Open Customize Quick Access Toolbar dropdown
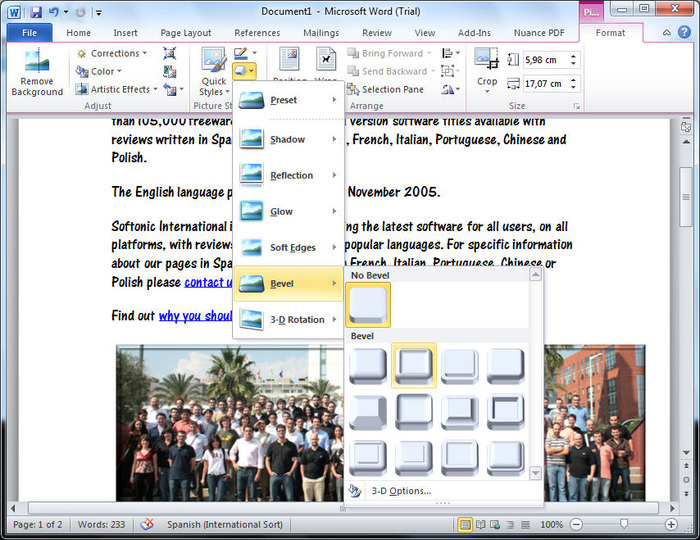 point(99,12)
